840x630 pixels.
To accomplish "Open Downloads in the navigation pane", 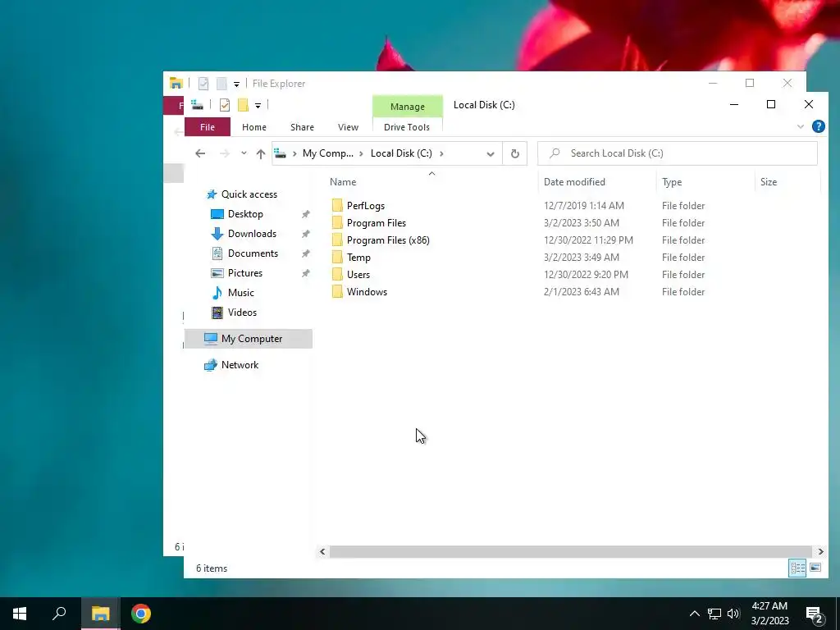I will [252, 234].
